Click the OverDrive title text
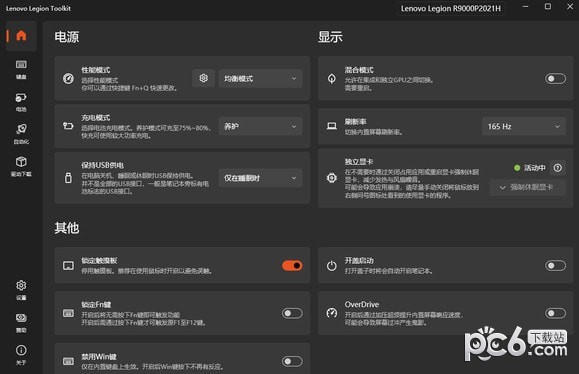 pyautogui.click(x=362, y=305)
